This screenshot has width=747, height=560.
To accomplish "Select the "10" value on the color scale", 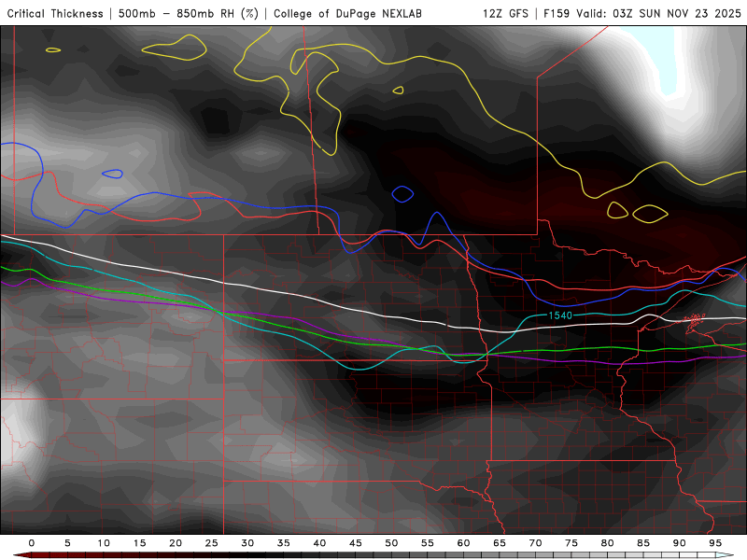I will pos(104,543).
